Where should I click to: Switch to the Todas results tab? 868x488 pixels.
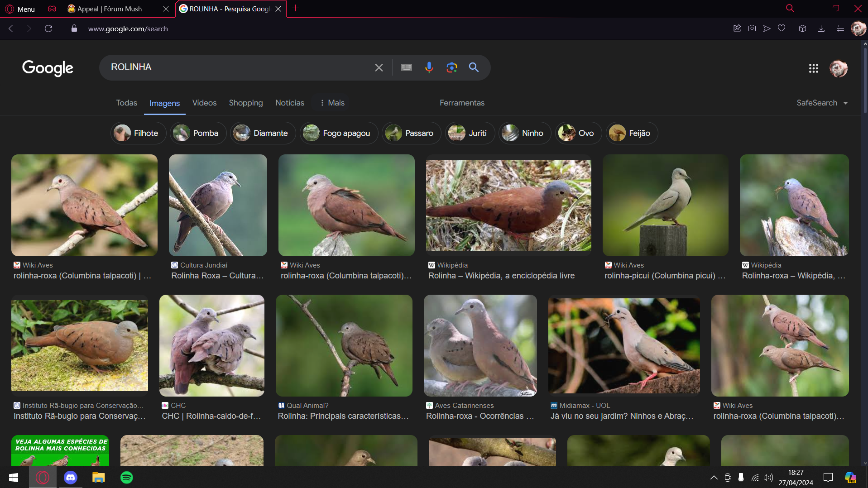[126, 103]
